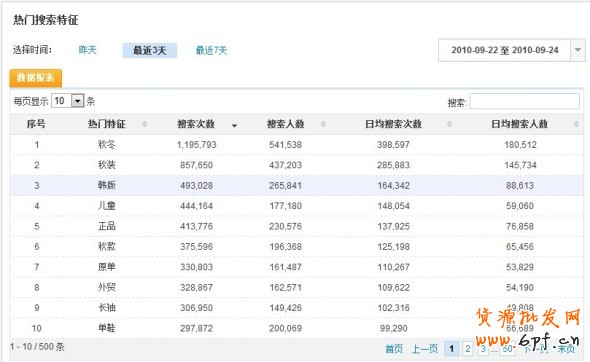
Task: Select the 韩版 highlighted table row
Action: click(x=297, y=186)
